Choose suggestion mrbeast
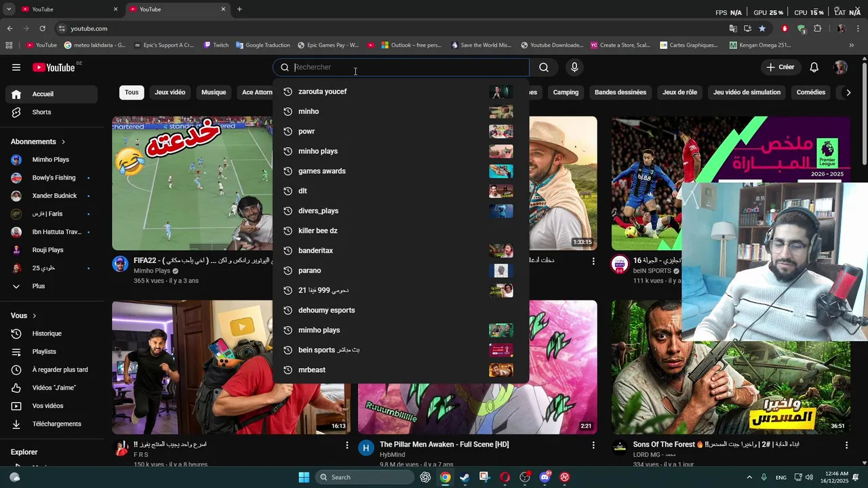This screenshot has width=868, height=488. pos(400,370)
